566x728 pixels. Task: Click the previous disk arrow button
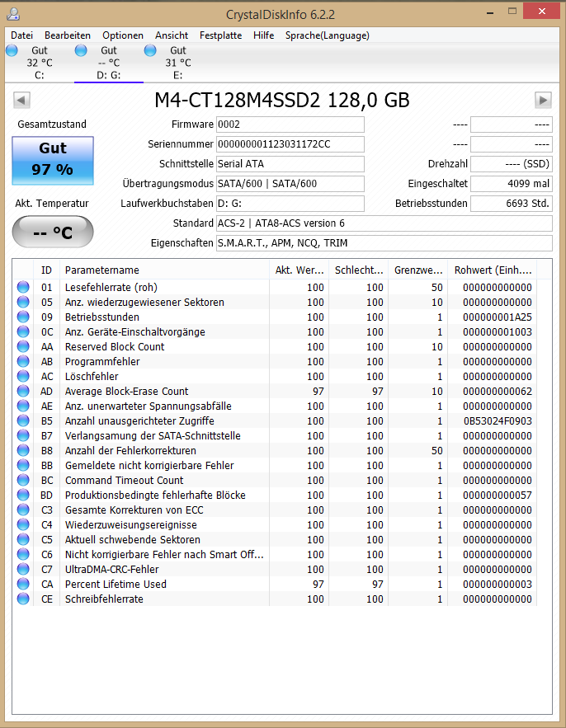point(21,100)
